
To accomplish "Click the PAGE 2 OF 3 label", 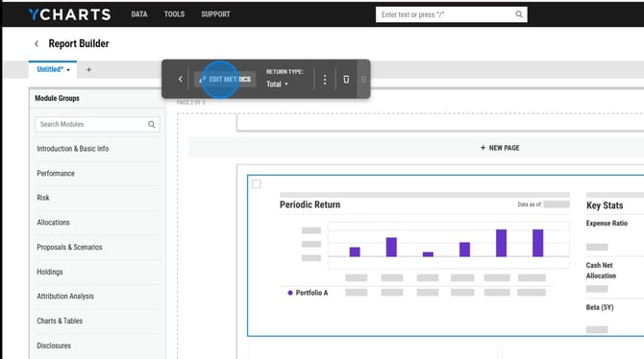I will click(x=191, y=103).
